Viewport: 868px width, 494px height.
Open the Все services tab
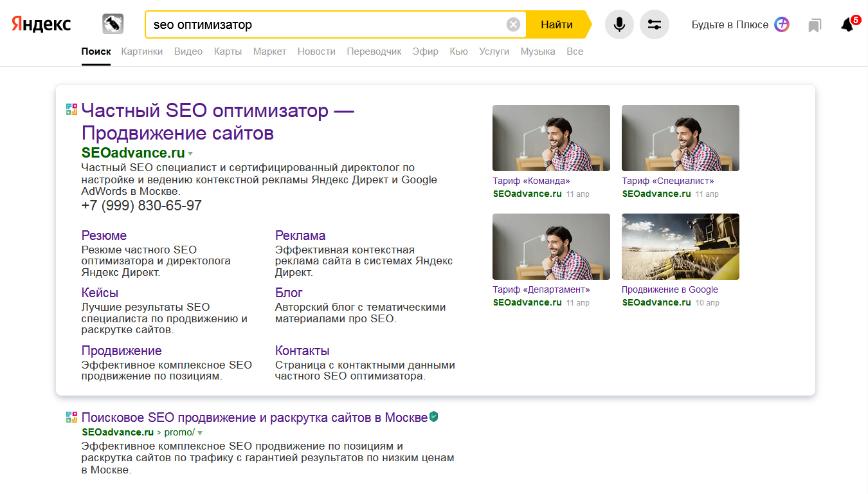pyautogui.click(x=575, y=51)
